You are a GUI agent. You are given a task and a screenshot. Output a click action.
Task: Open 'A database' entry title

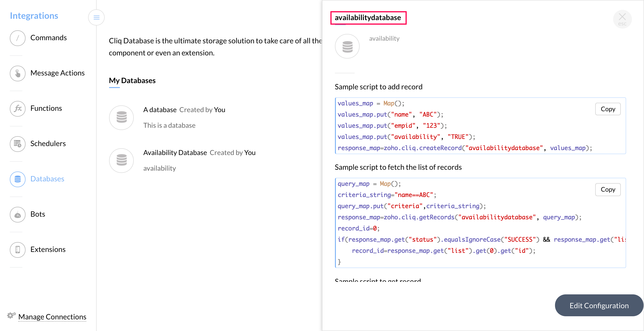(160, 110)
